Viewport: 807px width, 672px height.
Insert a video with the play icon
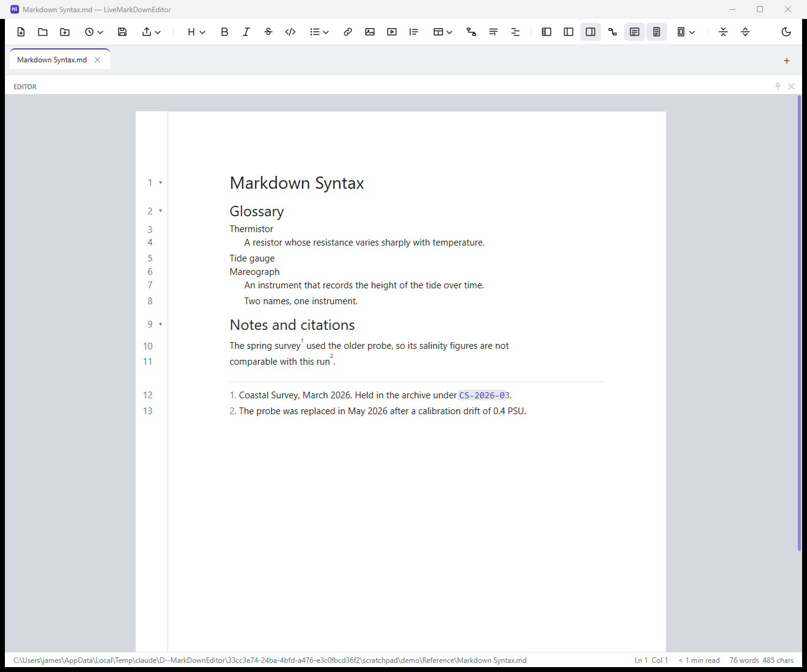tap(392, 32)
